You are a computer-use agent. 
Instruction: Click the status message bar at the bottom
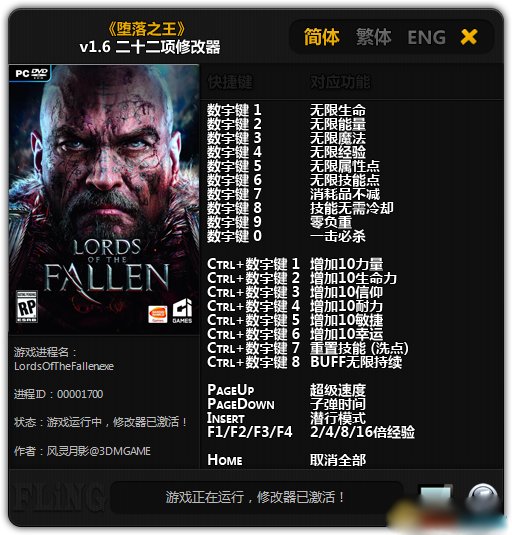[x=257, y=497]
